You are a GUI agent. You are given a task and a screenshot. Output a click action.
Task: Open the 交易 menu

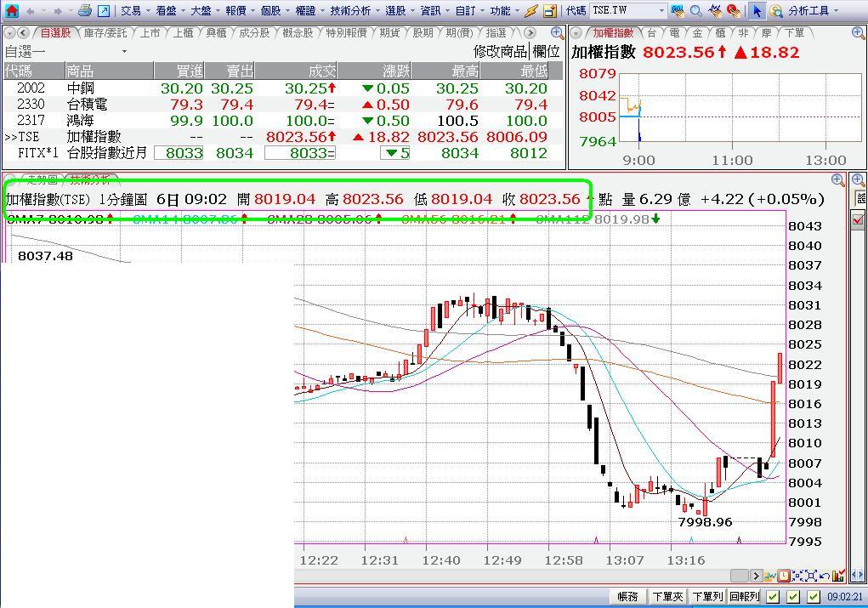(135, 10)
